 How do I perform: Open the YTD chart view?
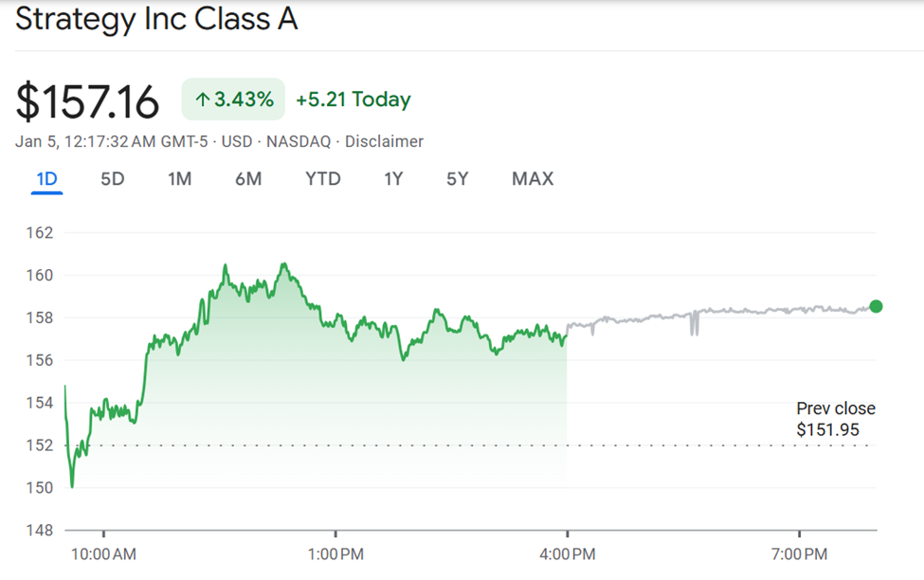click(322, 178)
